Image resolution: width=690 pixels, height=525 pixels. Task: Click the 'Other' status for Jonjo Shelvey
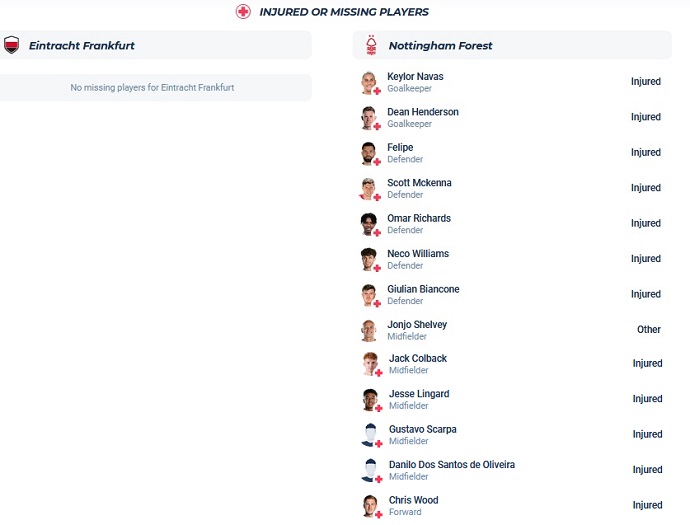click(x=649, y=329)
